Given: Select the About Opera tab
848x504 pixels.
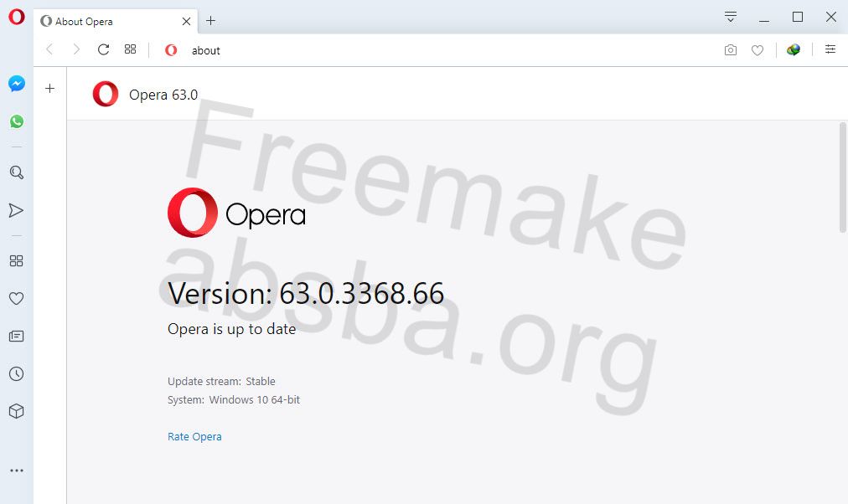Looking at the screenshot, I should click(116, 21).
